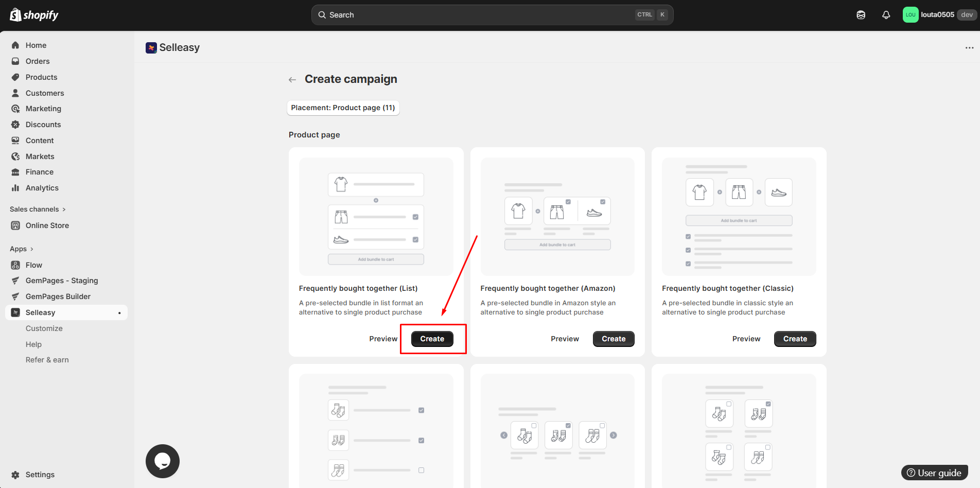The image size is (980, 488).
Task: Click the 'Frequently bought together (Amazon)' title
Action: (548, 288)
